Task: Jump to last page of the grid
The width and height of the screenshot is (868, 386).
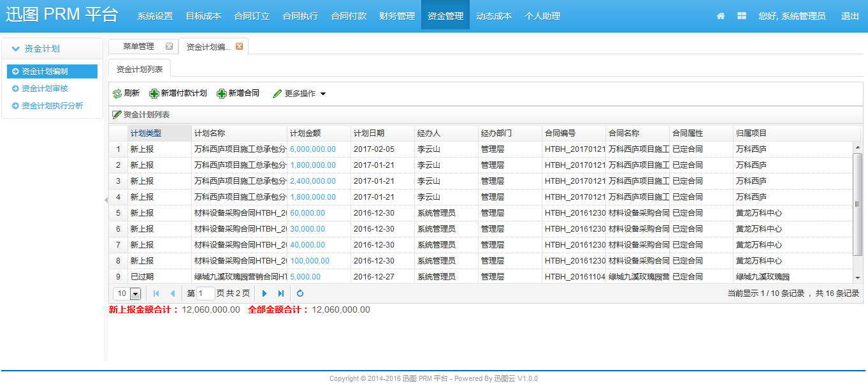Action: [281, 293]
